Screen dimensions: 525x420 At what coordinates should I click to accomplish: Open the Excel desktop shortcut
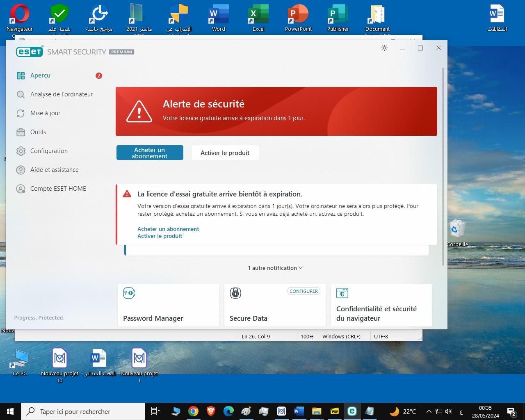point(258,18)
